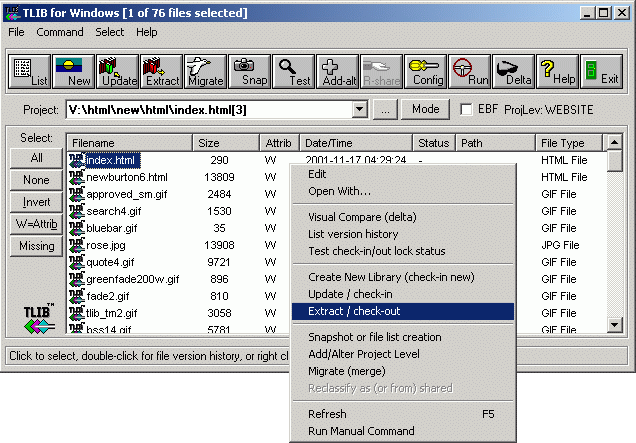
Task: Click the TLIB icon in title bar
Action: (12, 13)
